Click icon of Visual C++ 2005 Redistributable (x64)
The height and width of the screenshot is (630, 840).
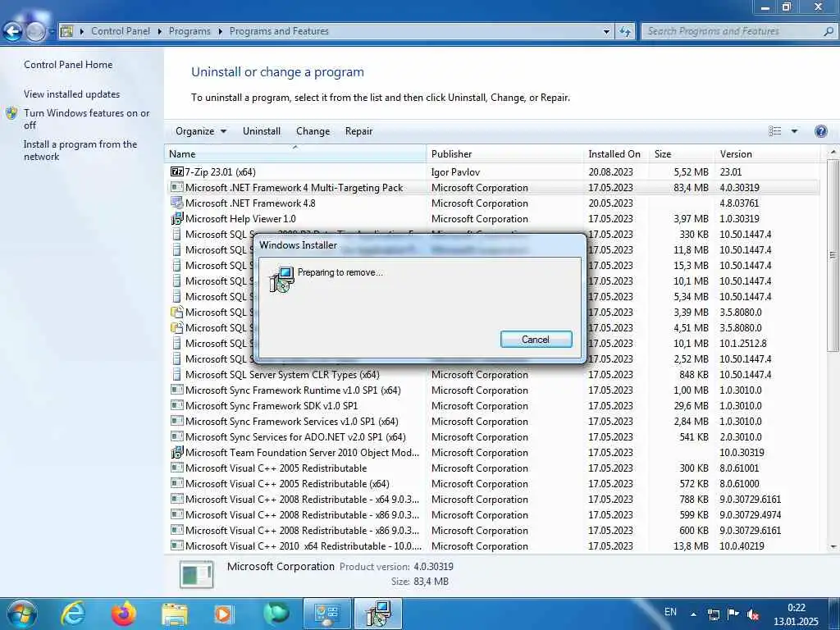click(x=177, y=484)
